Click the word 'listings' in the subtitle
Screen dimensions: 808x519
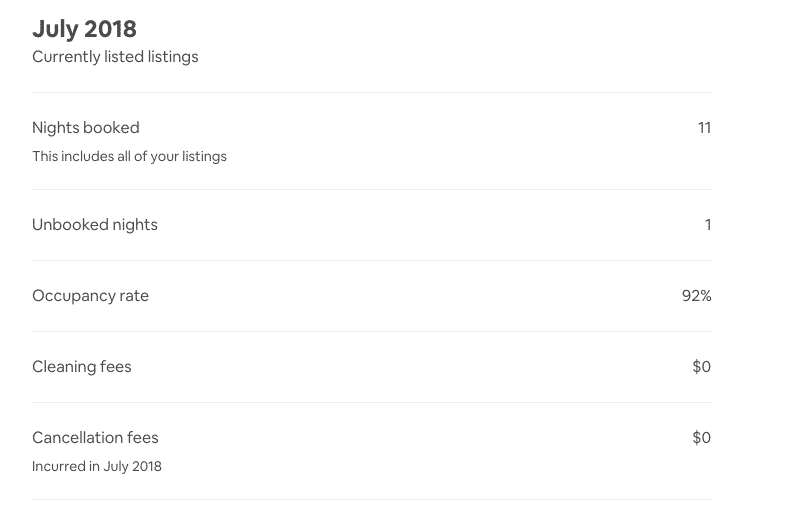click(x=173, y=57)
